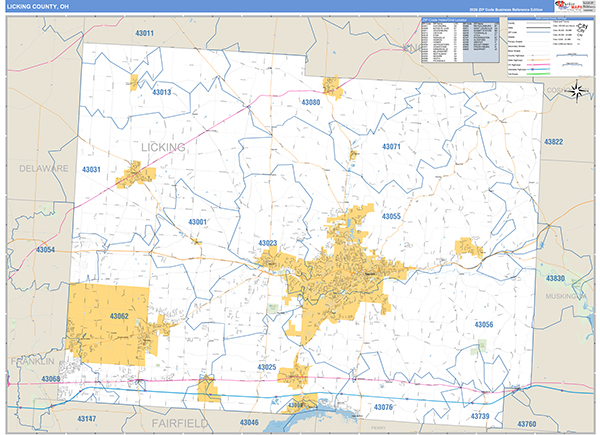Click ZIP code label 43080
600x435 pixels.
pos(311,102)
